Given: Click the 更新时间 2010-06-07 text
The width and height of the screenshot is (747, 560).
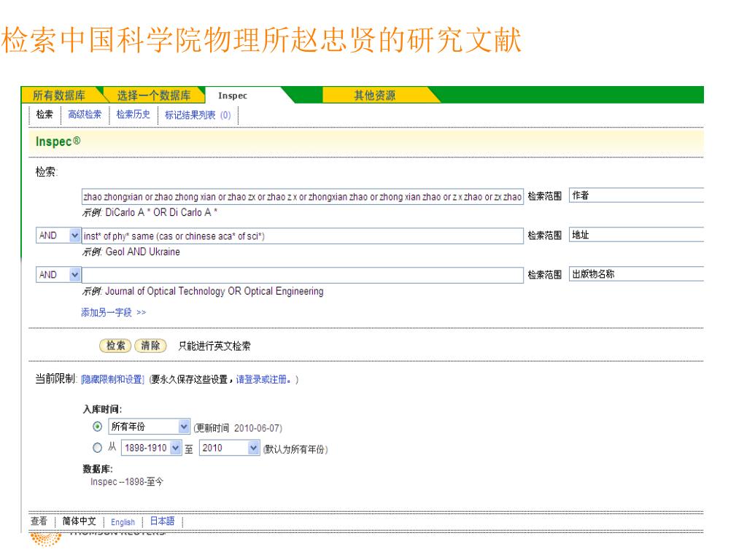Looking at the screenshot, I should [x=238, y=428].
